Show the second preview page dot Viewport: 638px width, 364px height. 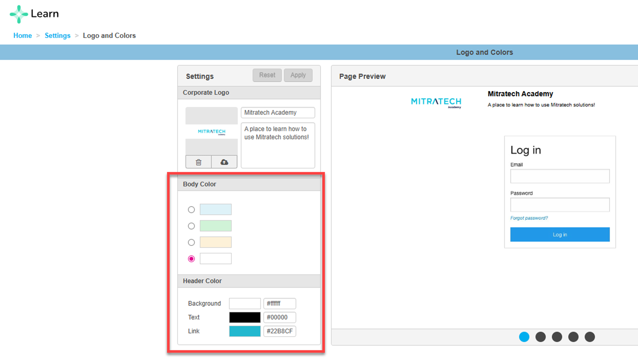coord(541,337)
